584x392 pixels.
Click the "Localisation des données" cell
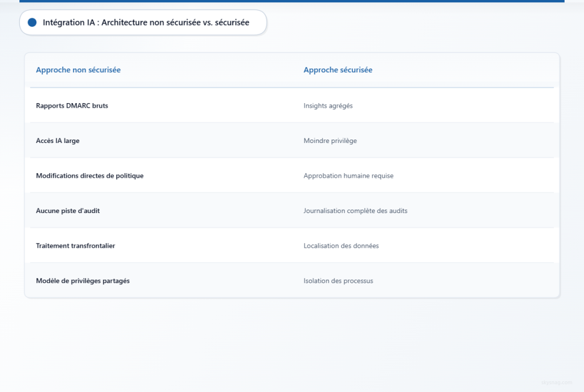point(341,246)
